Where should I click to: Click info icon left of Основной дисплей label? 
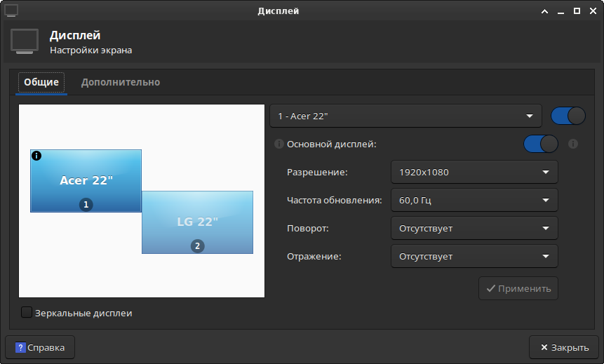279,144
